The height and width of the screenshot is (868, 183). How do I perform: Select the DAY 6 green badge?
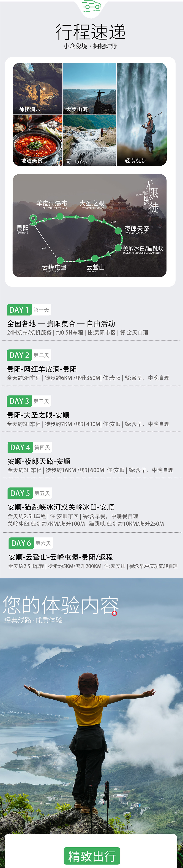[21, 543]
